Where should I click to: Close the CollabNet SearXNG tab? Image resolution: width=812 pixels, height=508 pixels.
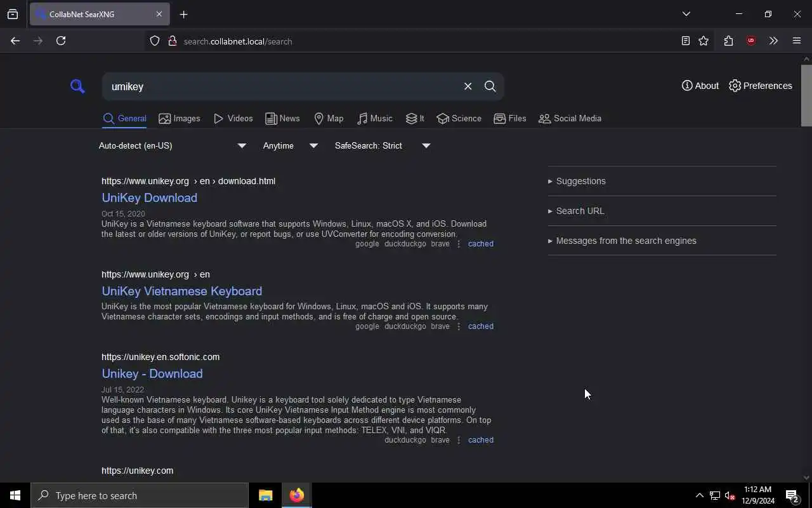(x=159, y=14)
